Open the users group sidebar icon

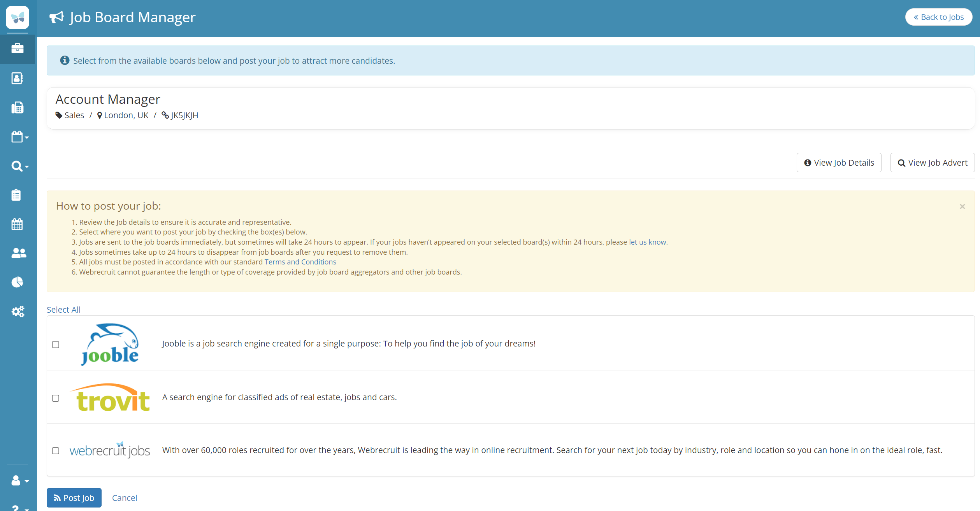18,253
